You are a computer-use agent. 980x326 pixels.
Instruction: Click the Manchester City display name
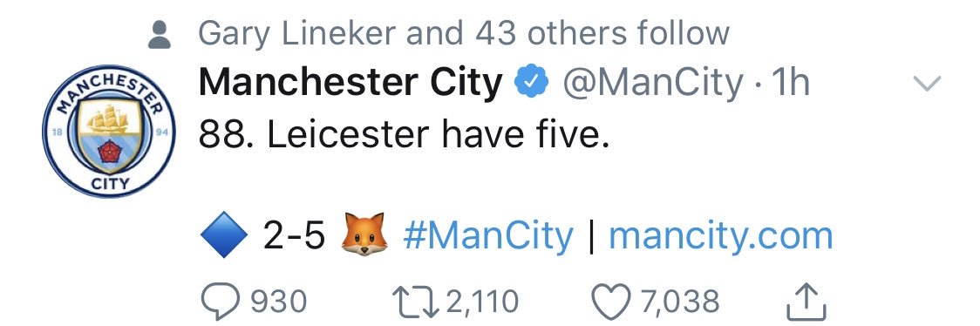tap(350, 84)
